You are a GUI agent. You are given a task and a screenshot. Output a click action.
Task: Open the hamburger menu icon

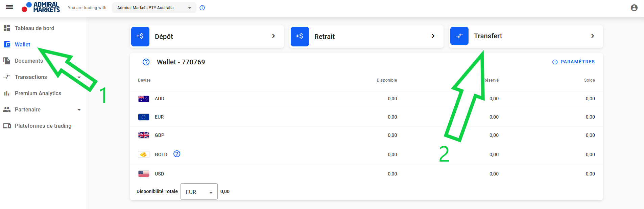pyautogui.click(x=9, y=7)
